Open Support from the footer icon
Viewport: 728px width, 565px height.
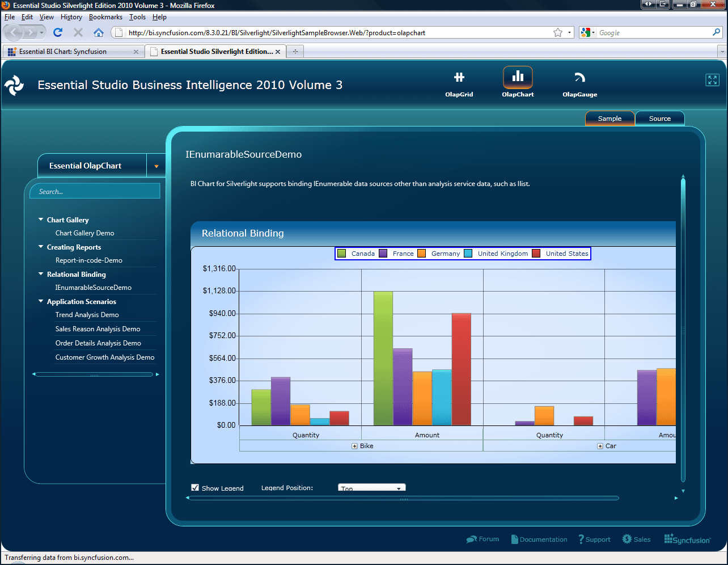(x=582, y=539)
